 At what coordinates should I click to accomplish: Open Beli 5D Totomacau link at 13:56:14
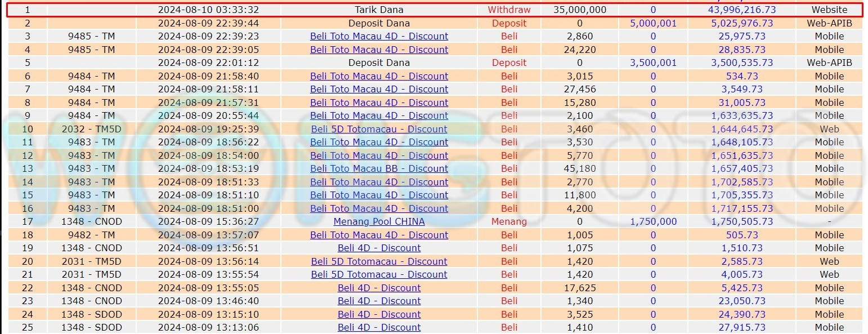379,261
